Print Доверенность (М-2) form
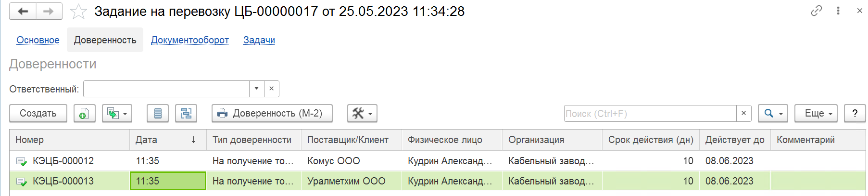Screen dimensions: 868x196 pyautogui.click(x=272, y=114)
